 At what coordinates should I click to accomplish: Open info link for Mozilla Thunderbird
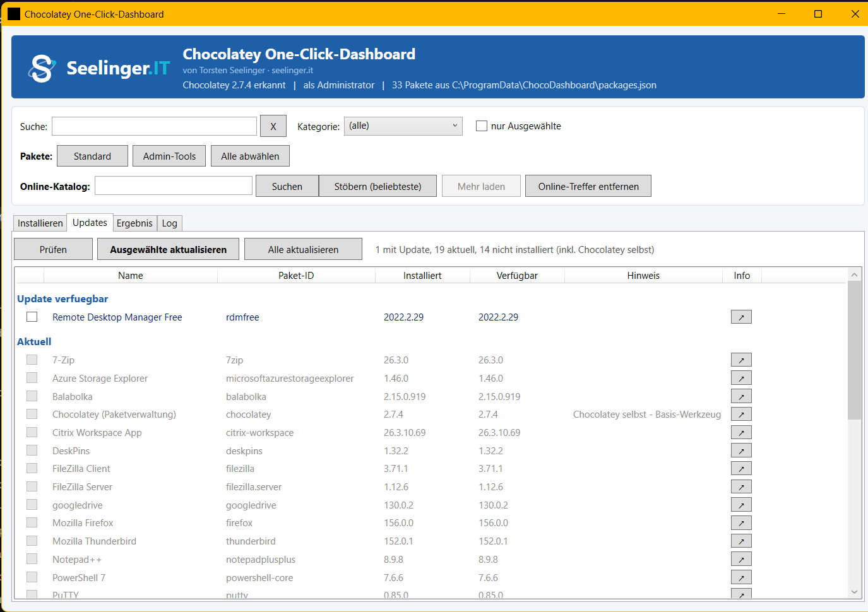741,541
